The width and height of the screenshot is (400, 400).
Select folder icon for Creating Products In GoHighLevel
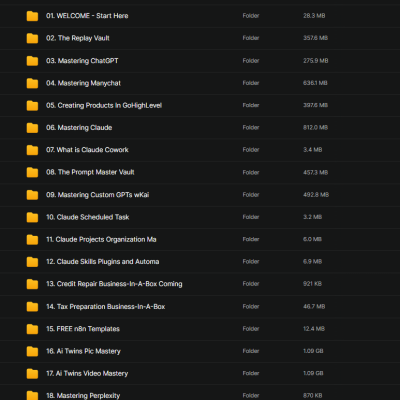point(32,105)
